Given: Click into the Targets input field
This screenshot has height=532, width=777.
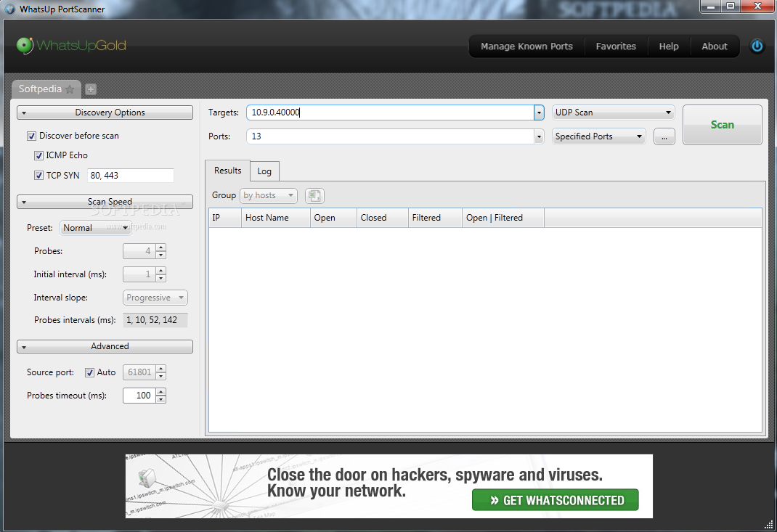Looking at the screenshot, I should 390,112.
